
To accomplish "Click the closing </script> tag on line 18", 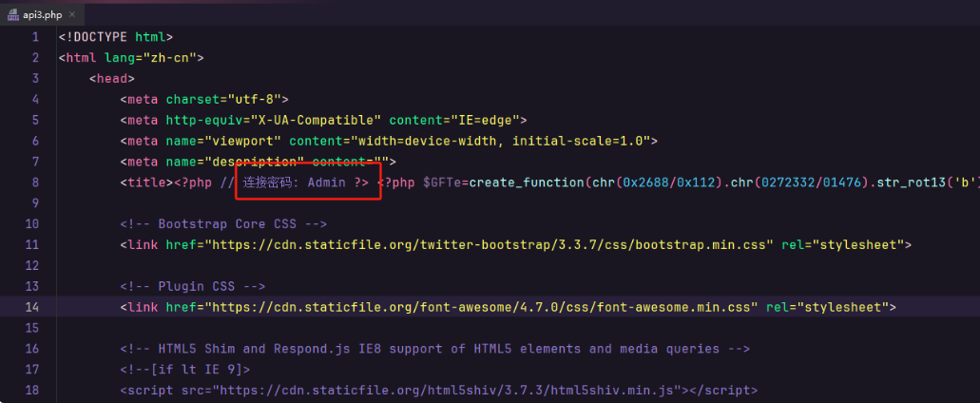I will [x=723, y=390].
